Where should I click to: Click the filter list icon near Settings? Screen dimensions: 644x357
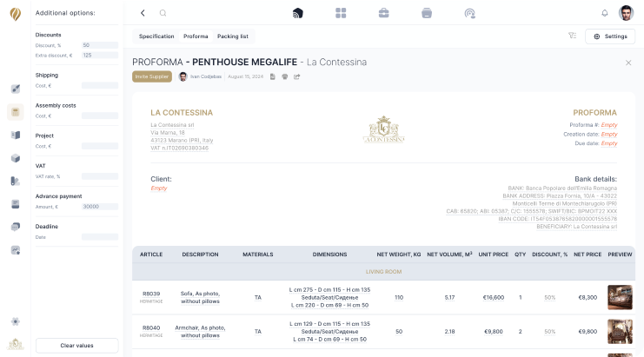(x=572, y=36)
